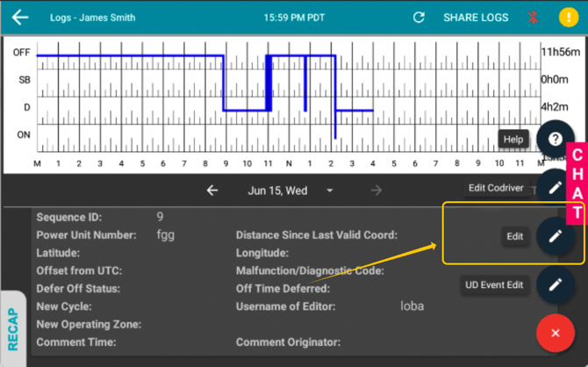
Task: Tap the Comment Time label
Action: (x=76, y=342)
